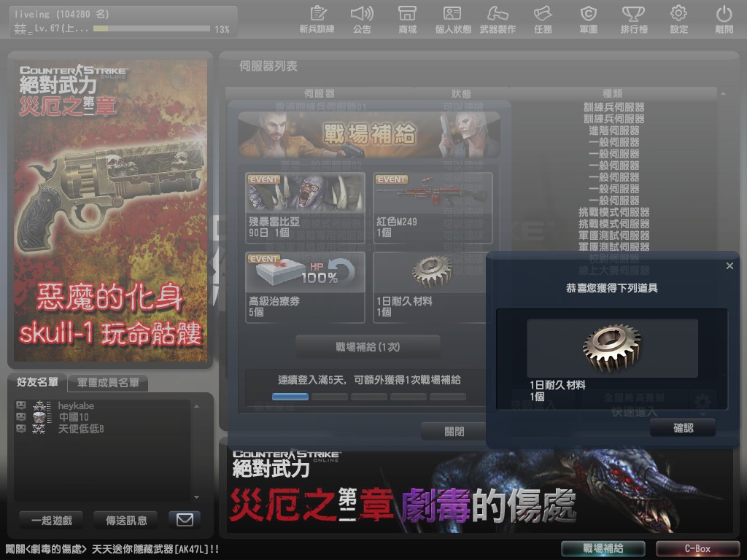Image resolution: width=747 pixels, height=560 pixels.
Task: Click the 戰場補給 header banner
Action: (x=368, y=134)
